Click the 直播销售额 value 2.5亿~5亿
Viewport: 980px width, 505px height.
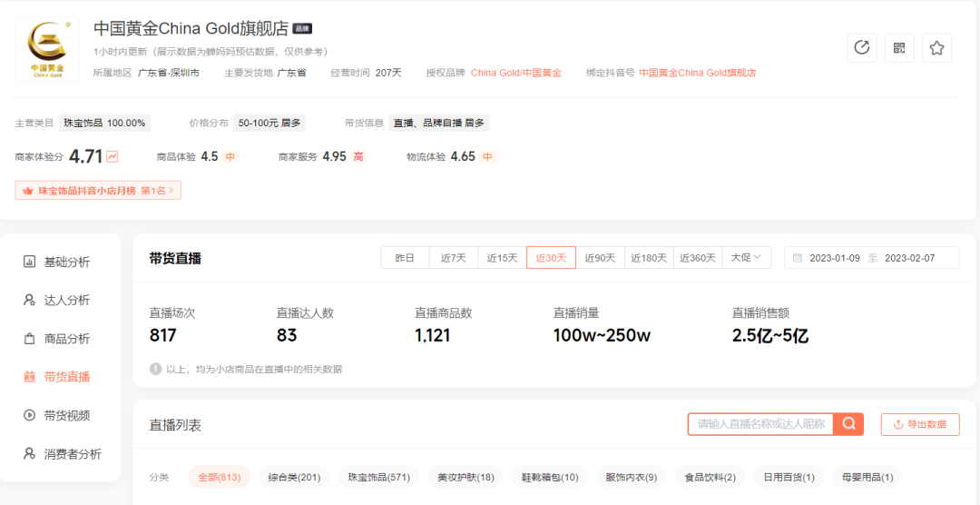click(x=770, y=335)
